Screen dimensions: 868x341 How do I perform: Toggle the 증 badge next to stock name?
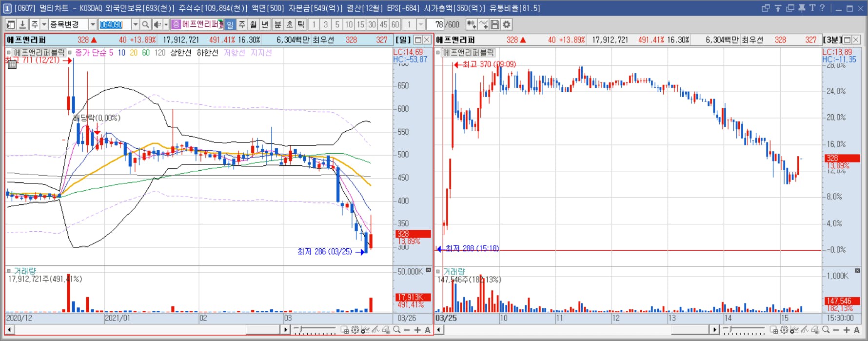coord(176,24)
